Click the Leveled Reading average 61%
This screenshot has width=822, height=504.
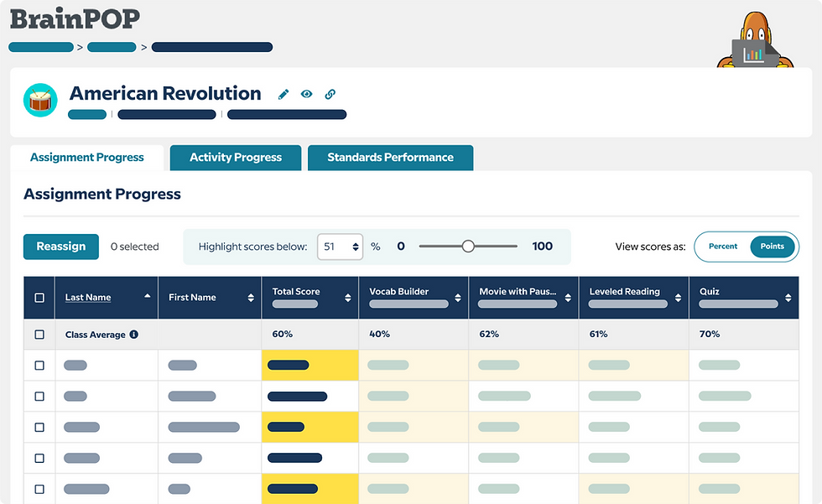tap(599, 334)
